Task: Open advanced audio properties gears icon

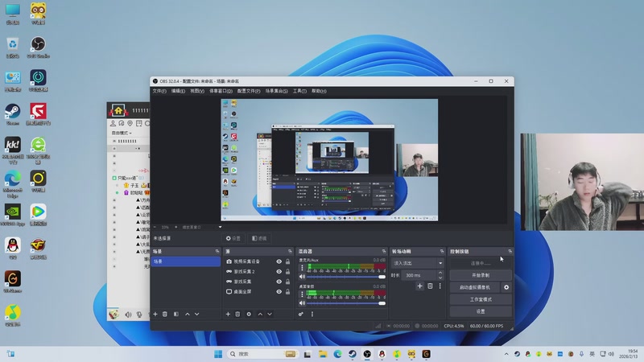Action: tap(301, 314)
